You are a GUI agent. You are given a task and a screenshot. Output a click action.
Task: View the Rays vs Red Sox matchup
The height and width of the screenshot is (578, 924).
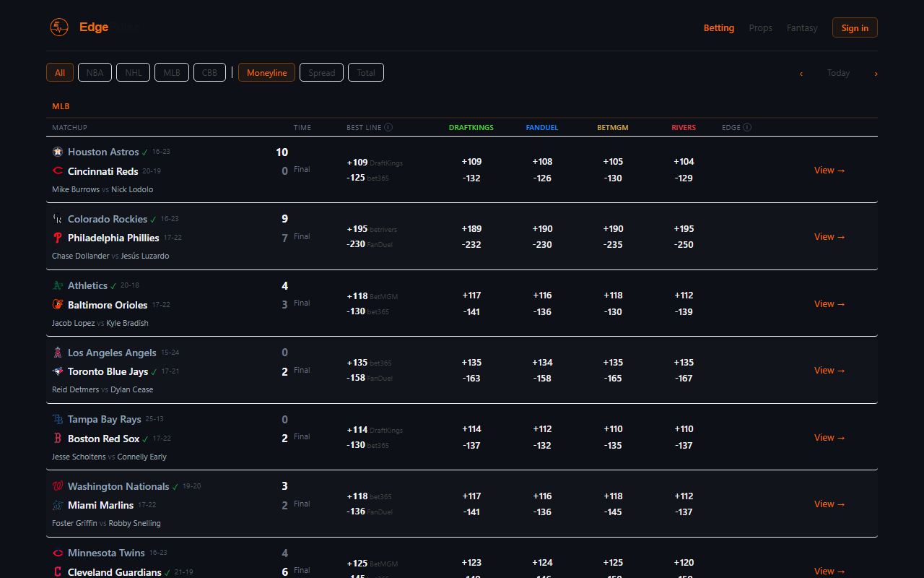pyautogui.click(x=829, y=437)
